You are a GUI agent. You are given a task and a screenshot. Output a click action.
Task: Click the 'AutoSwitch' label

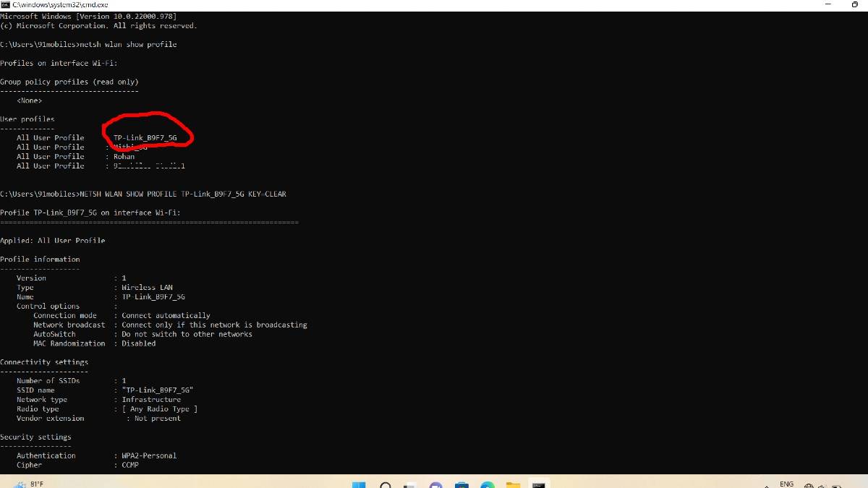click(x=54, y=335)
